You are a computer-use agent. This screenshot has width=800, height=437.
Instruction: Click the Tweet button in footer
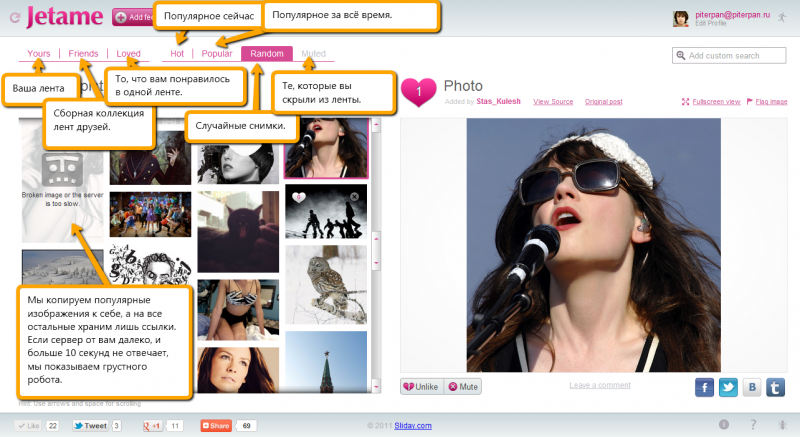click(x=90, y=426)
